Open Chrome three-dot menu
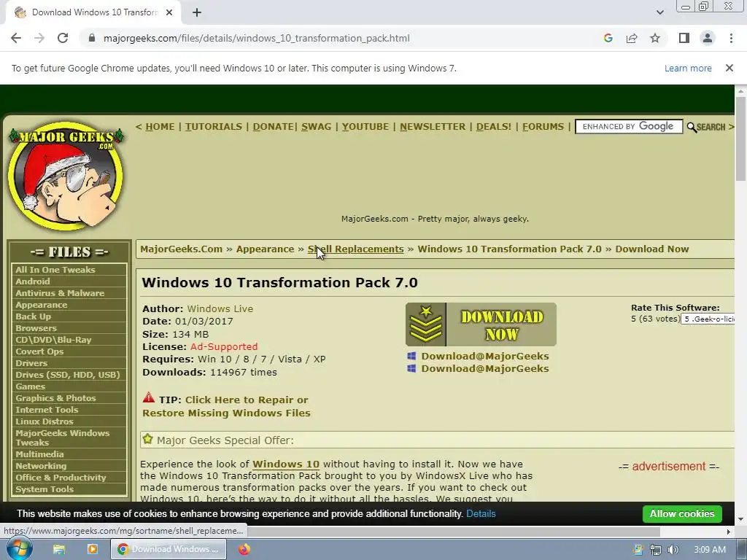The height and width of the screenshot is (560, 747). pyautogui.click(x=731, y=38)
